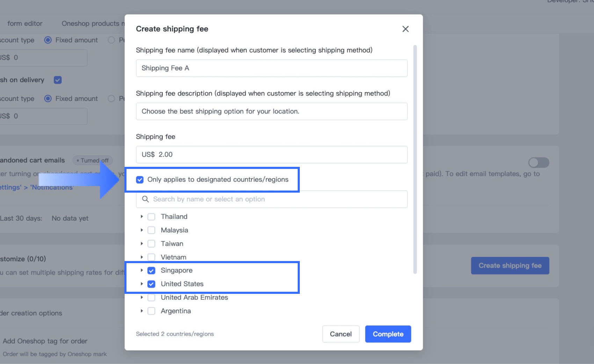The height and width of the screenshot is (364, 594).
Task: Expand the Thailand regions arrow
Action: (142, 217)
